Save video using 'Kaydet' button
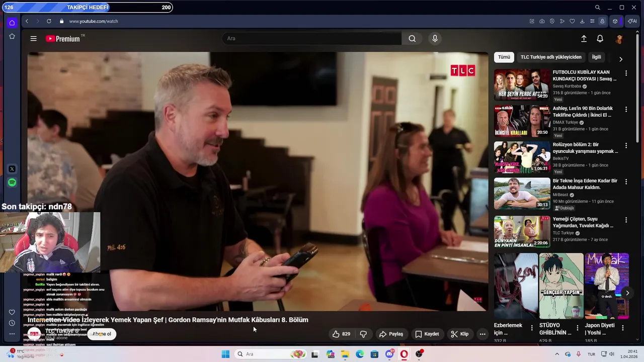The image size is (644, 362). [x=427, y=334]
